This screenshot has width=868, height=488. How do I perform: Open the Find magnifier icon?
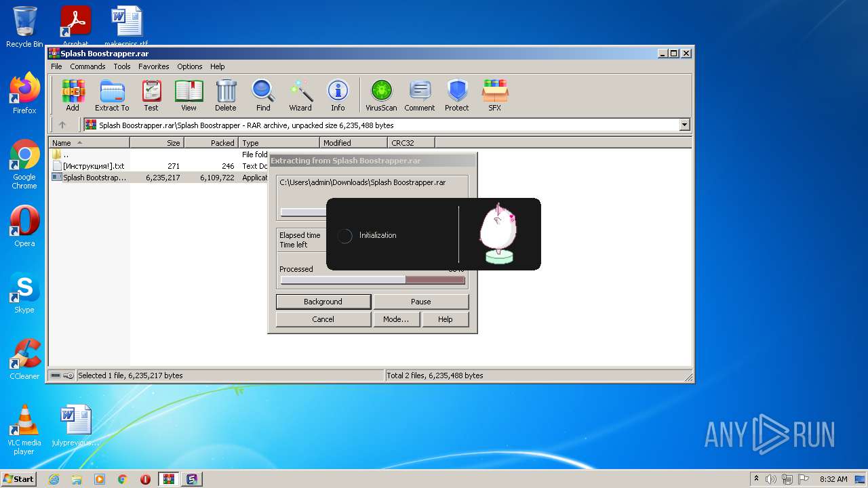click(x=263, y=95)
